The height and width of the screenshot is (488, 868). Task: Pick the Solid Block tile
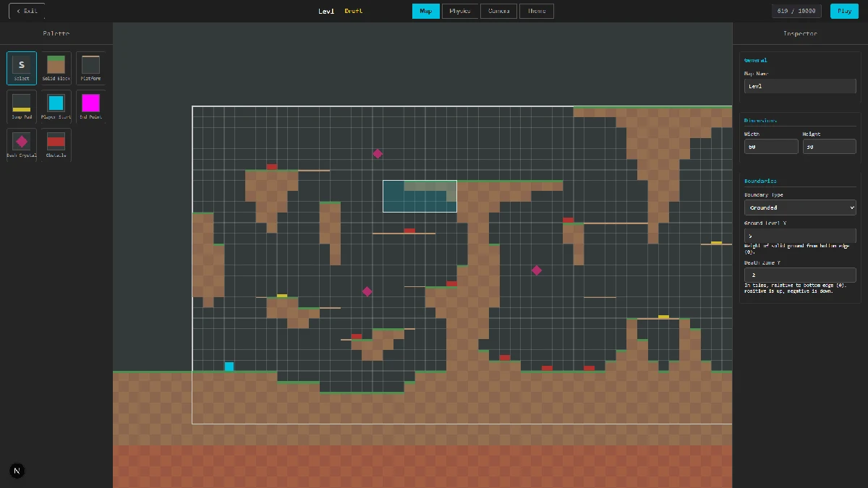pyautogui.click(x=56, y=68)
